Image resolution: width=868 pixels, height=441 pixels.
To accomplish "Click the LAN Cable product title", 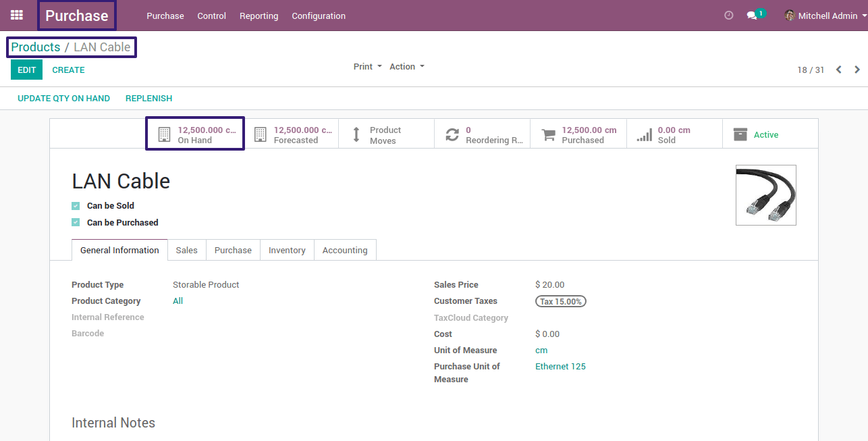I will point(121,181).
